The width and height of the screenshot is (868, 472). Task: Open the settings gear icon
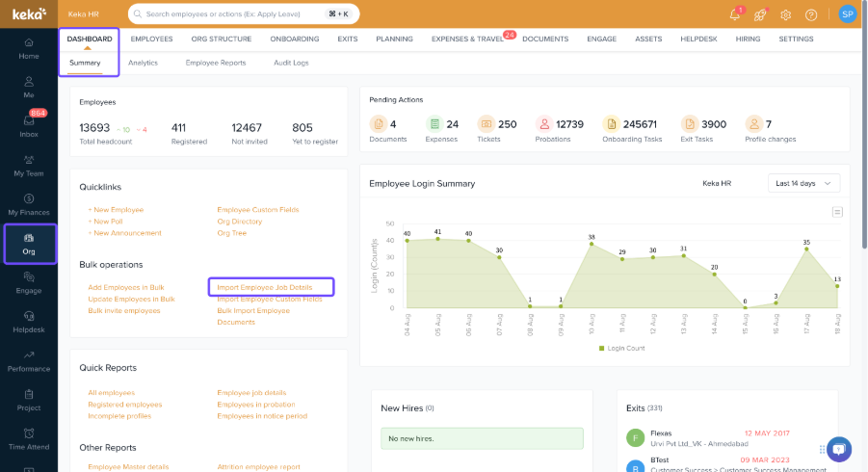[x=785, y=15]
